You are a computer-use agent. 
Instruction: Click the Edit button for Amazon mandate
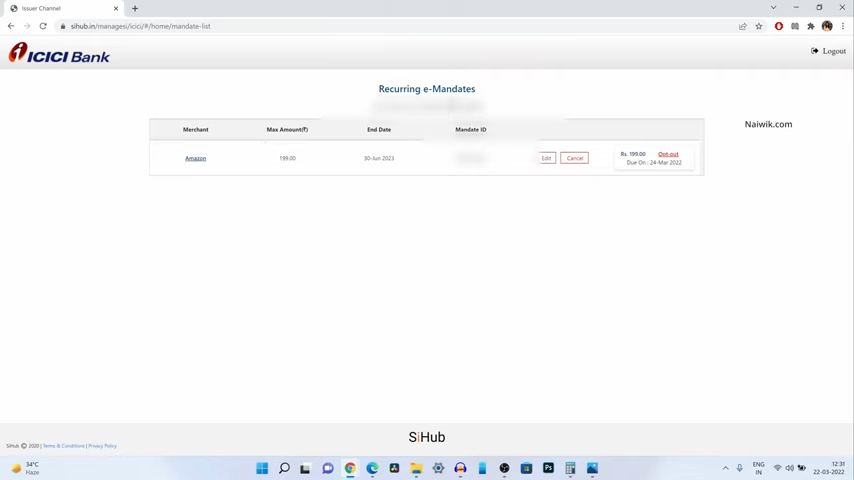tap(546, 158)
